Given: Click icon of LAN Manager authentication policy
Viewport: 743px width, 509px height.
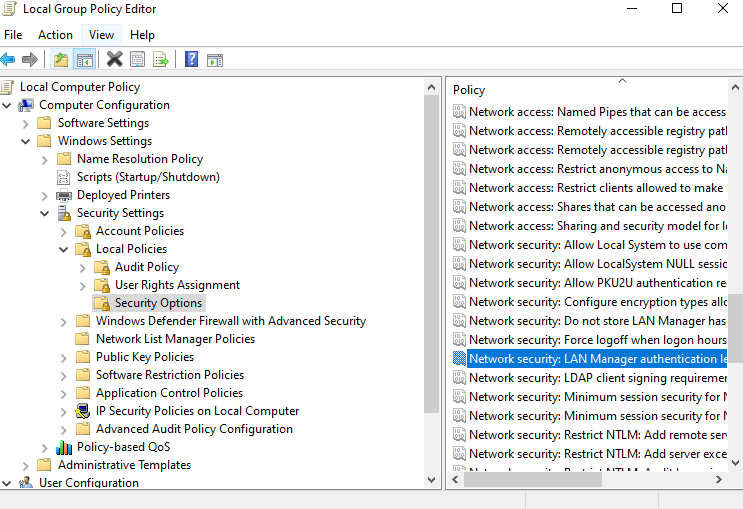Looking at the screenshot, I should [x=459, y=359].
